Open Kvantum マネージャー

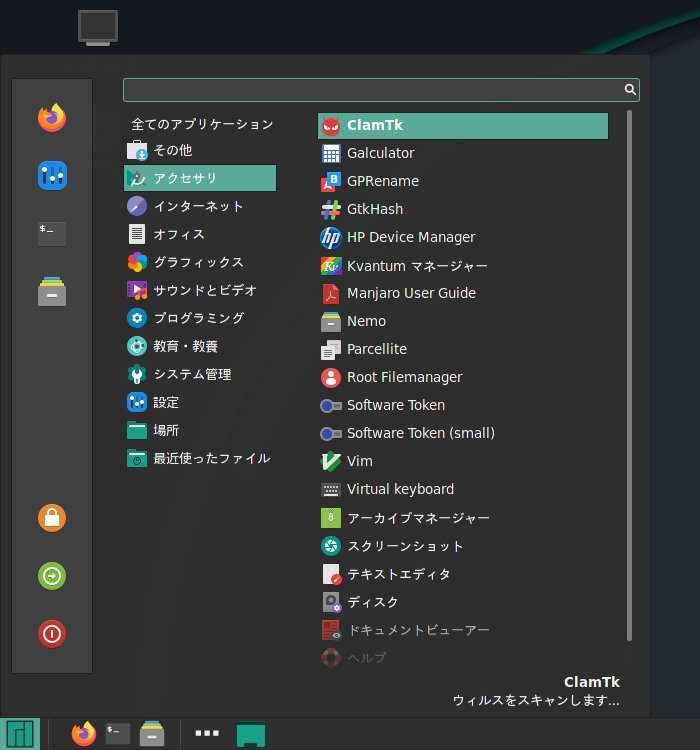(x=463, y=266)
